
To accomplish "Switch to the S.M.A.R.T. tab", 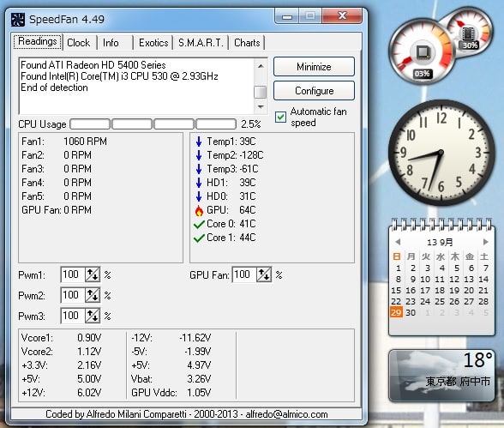I will click(201, 43).
